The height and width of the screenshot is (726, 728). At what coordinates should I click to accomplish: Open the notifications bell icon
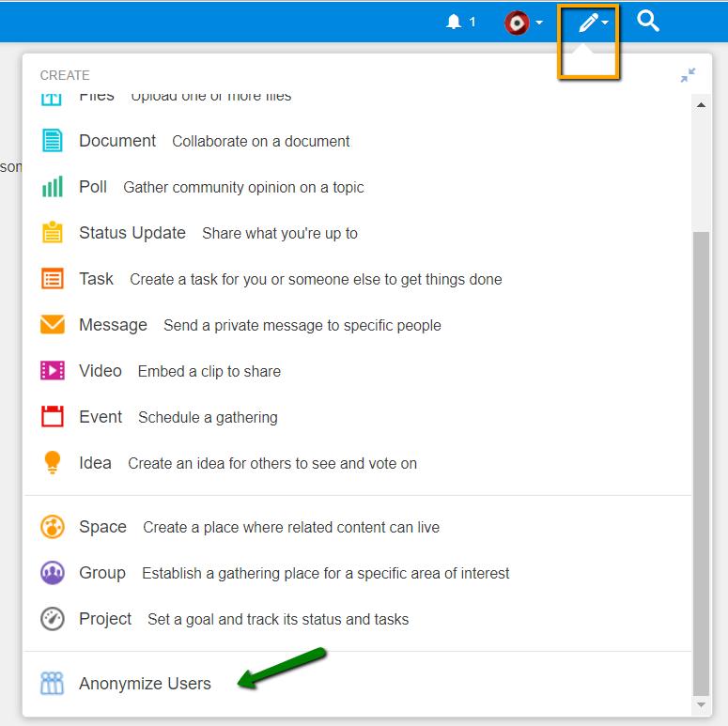(453, 22)
